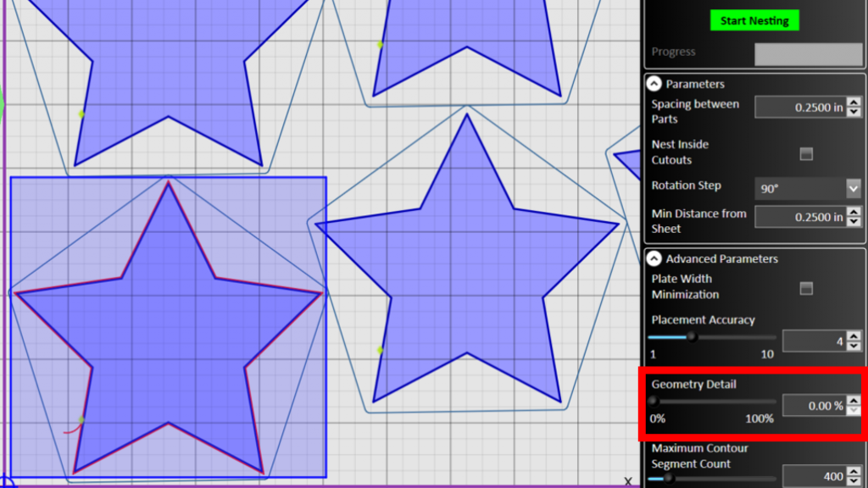Viewport: 868px width, 488px height.
Task: Decrease Placement Accuracy with down arrow
Action: pos(854,347)
